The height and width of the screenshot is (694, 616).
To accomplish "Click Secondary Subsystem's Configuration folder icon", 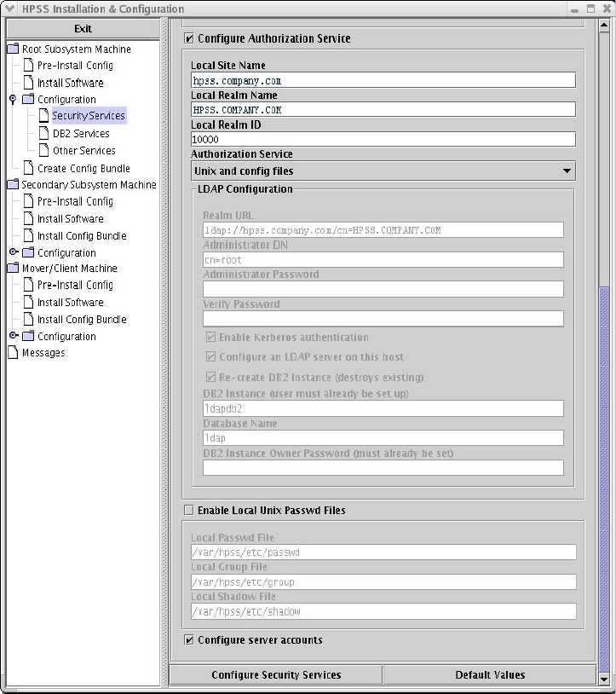I will [x=28, y=252].
